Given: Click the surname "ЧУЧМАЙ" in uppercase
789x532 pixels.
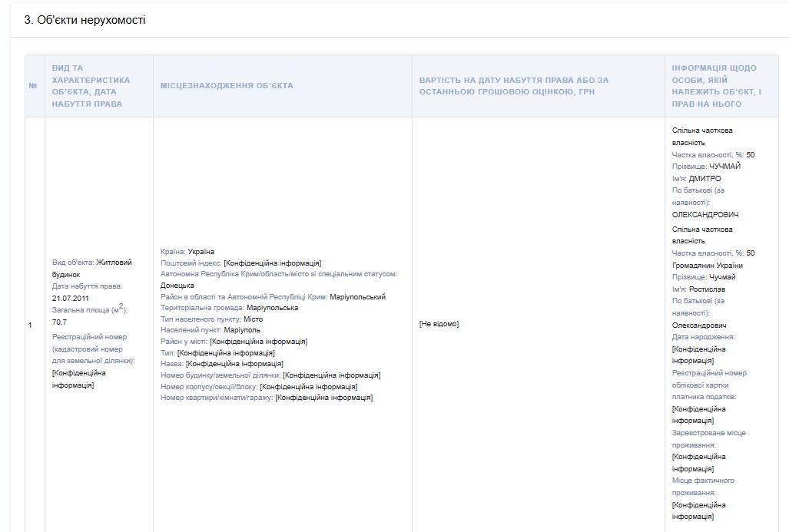Looking at the screenshot, I should tap(725, 167).
